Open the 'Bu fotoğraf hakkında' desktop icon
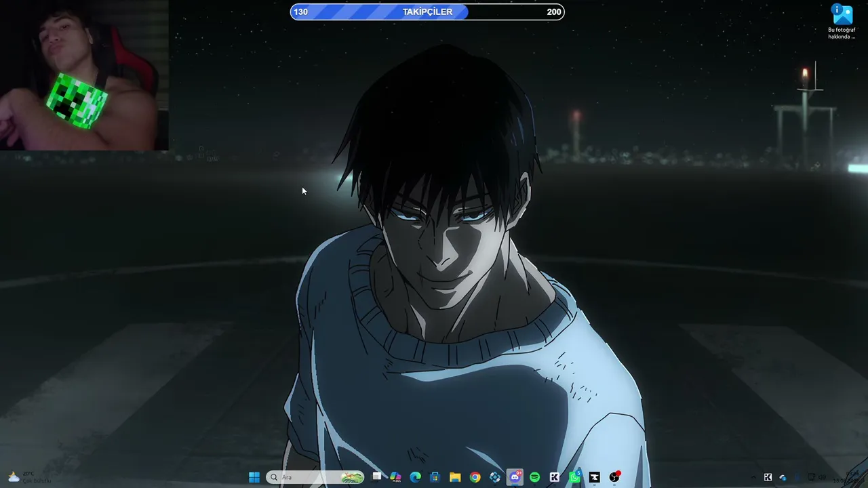The height and width of the screenshot is (488, 868). [x=842, y=22]
